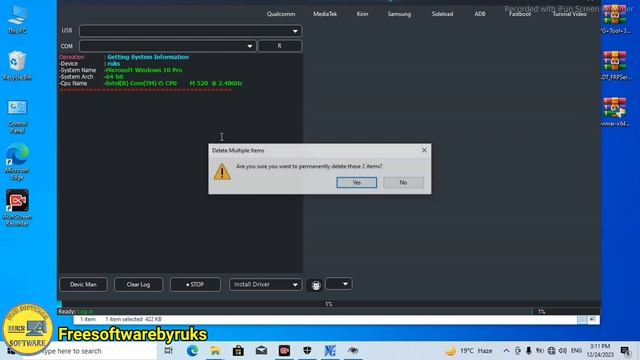Viewport: 640px width, 360px height.
Task: Open the VG tool taskbar icon
Action: [x=330, y=351]
